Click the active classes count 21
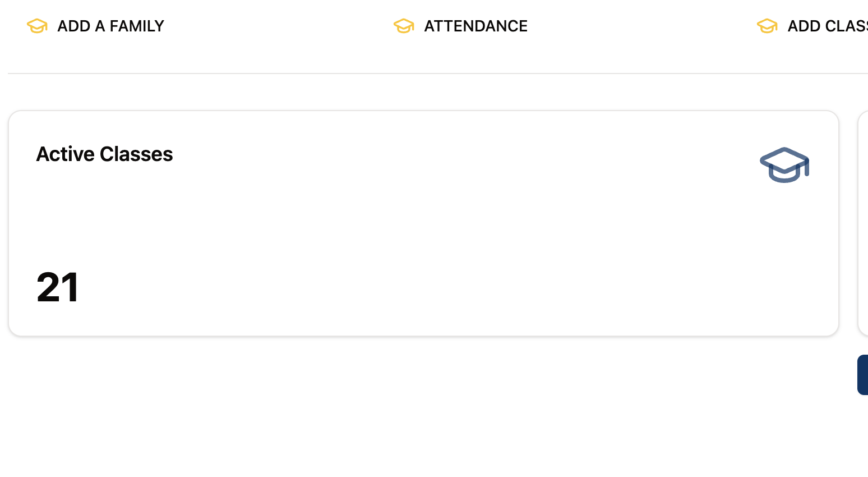Screen dimensions: 868x477 58,287
